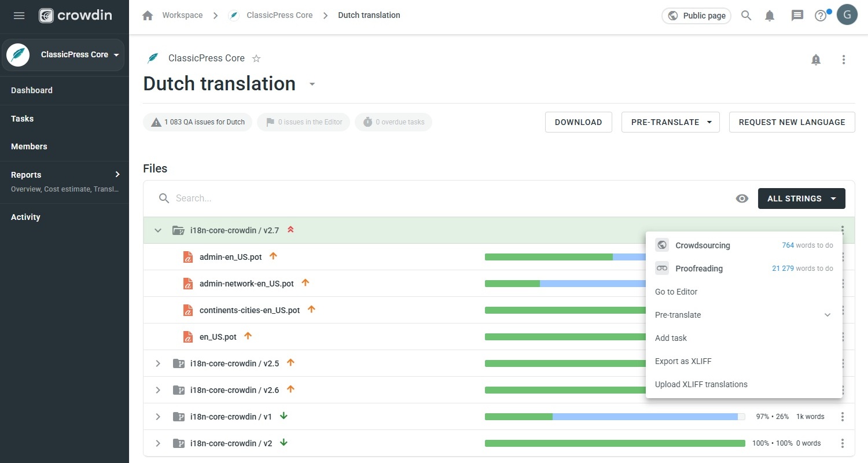Screen dimensions: 868x463
Task: Star the ClassicPress Core project
Action: [x=256, y=58]
